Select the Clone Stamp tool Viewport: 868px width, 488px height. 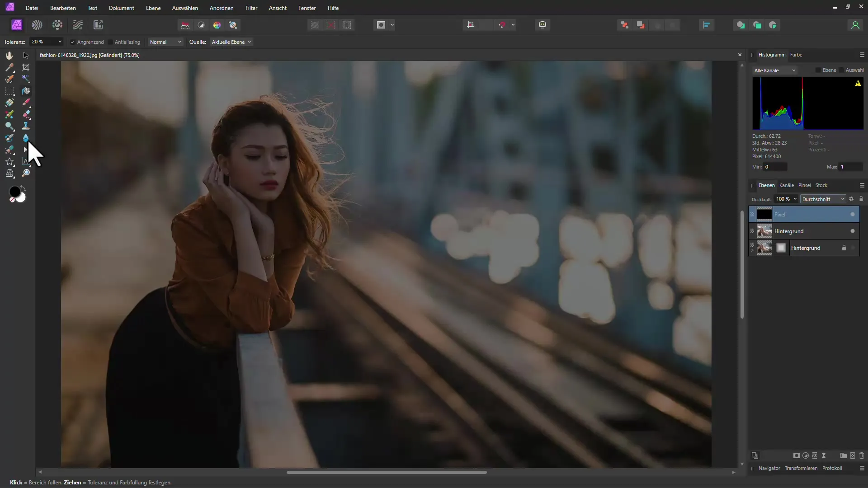(26, 126)
